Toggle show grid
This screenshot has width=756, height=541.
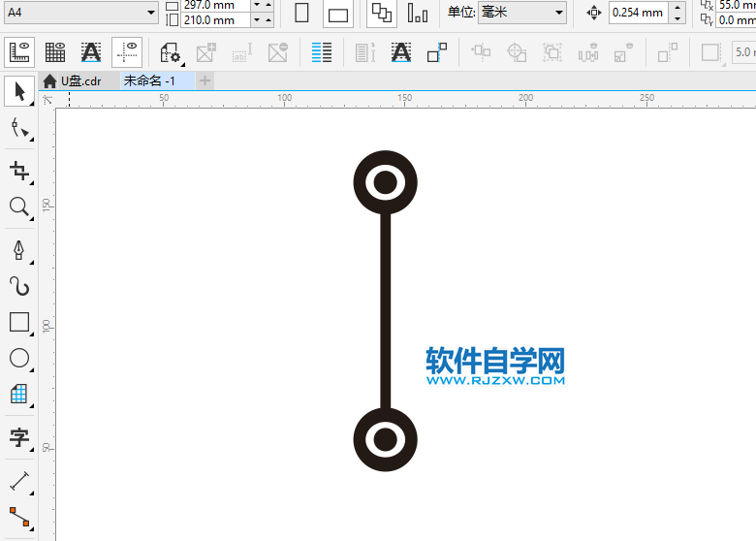55,52
